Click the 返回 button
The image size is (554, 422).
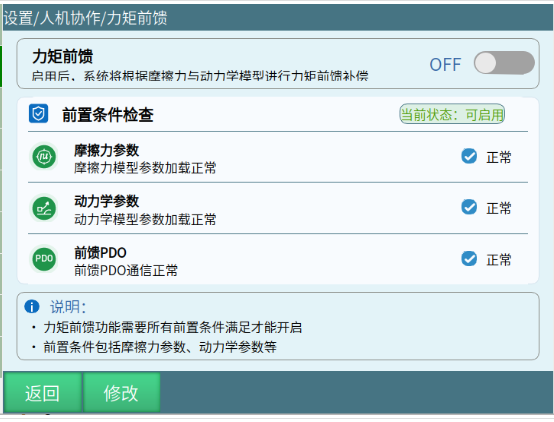click(42, 393)
